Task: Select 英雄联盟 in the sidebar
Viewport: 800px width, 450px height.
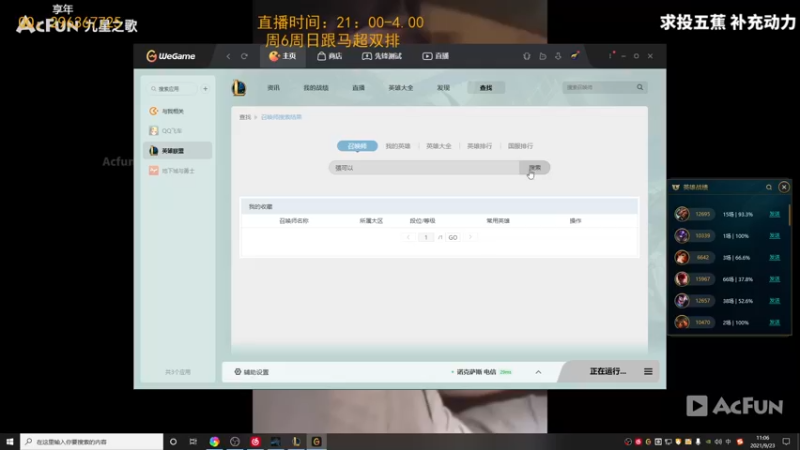Action: pyautogui.click(x=178, y=151)
